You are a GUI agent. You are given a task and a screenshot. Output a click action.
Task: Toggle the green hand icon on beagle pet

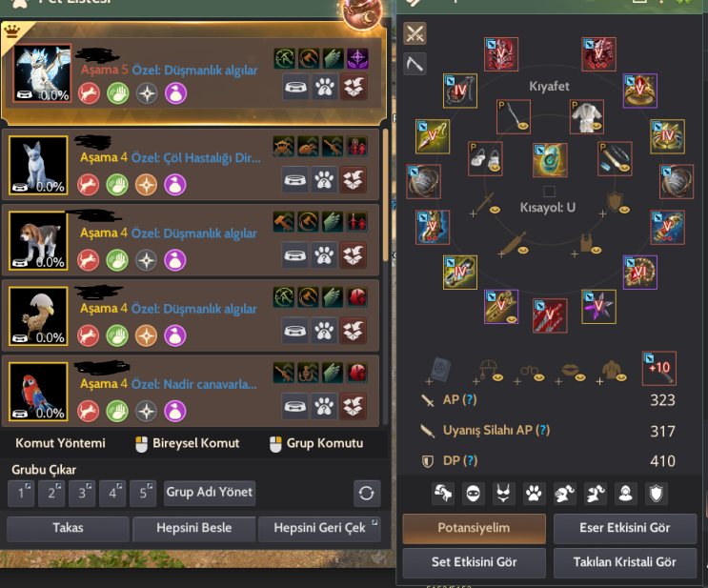117,260
